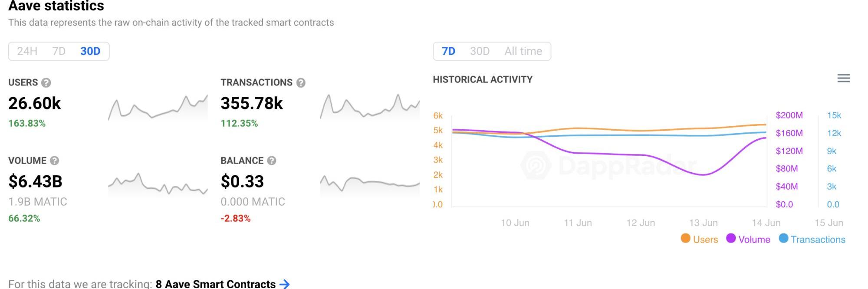
Task: Click the users sparkline chart
Action: tap(158, 108)
